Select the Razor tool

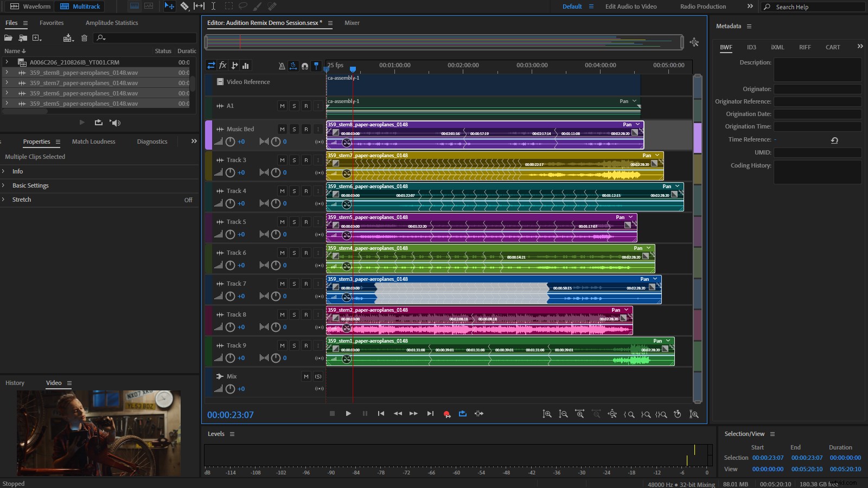pyautogui.click(x=184, y=6)
